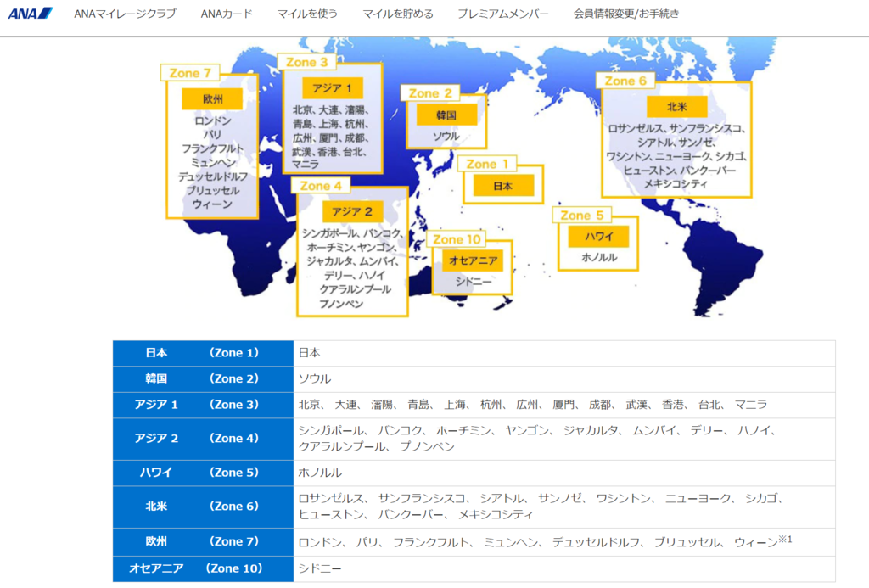Click シドニー in the table's Zone 10 row
Screen dimensions: 869x588
tap(320, 568)
